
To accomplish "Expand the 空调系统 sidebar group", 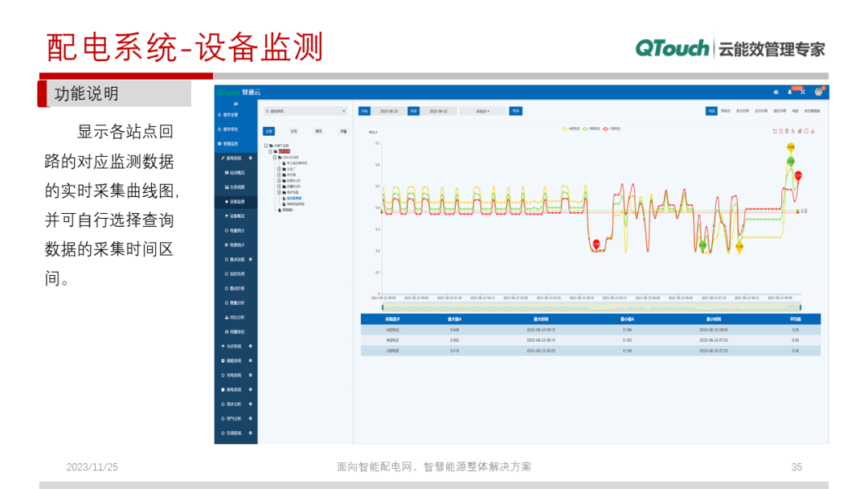I will tap(235, 433).
